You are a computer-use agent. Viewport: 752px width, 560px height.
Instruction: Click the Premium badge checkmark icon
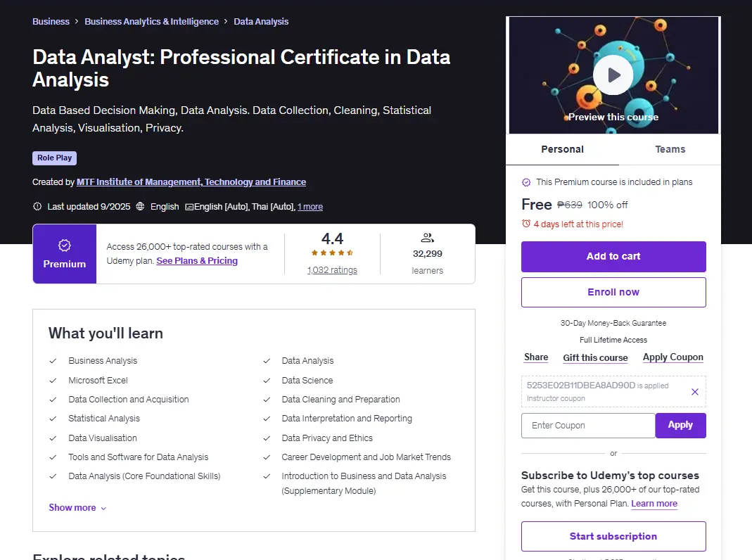click(64, 246)
